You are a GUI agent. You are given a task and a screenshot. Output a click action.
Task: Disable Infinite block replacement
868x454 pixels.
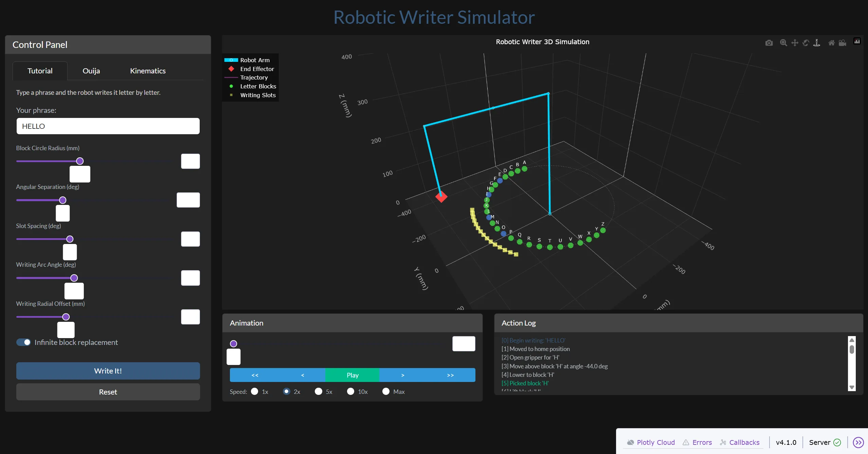[x=23, y=342]
